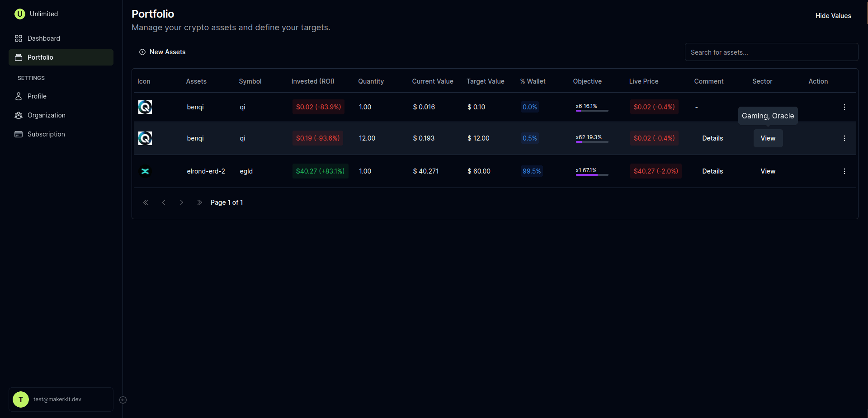This screenshot has height=418, width=868.
Task: Focus the Search for assets field
Action: tap(771, 52)
